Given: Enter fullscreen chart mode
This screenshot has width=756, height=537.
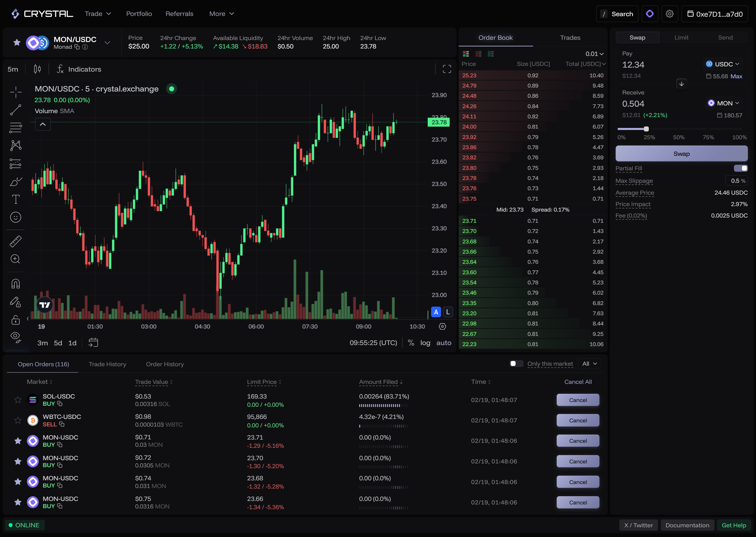Looking at the screenshot, I should click(447, 69).
